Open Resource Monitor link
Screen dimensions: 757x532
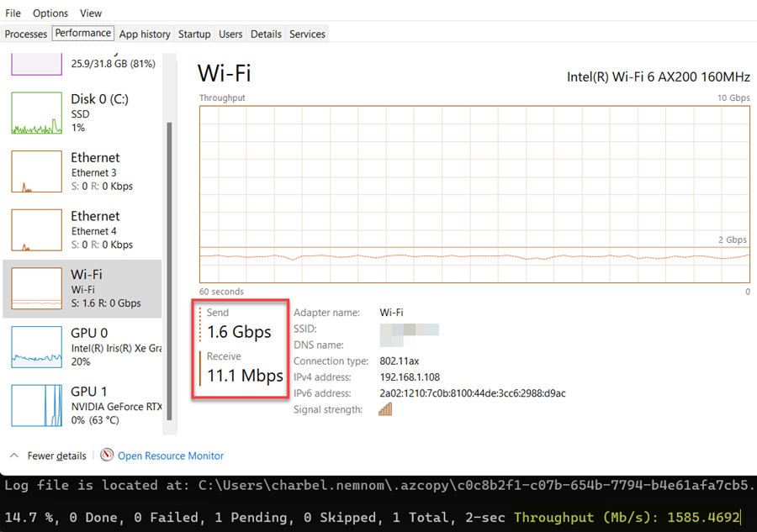pyautogui.click(x=171, y=456)
